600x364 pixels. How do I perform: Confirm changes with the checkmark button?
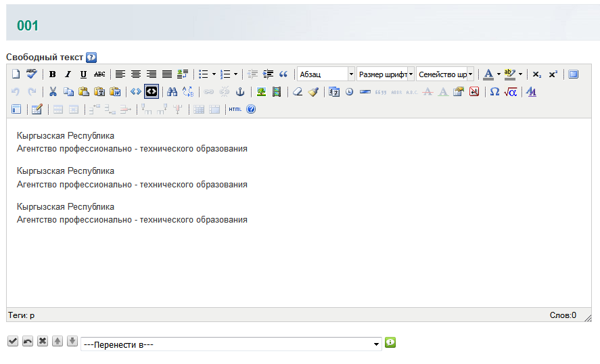[x=13, y=341]
